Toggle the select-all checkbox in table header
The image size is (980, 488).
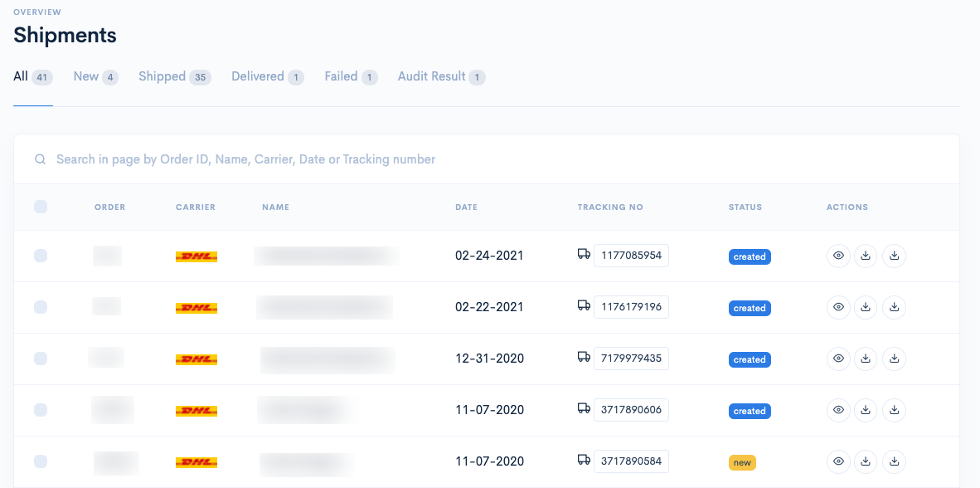(41, 207)
